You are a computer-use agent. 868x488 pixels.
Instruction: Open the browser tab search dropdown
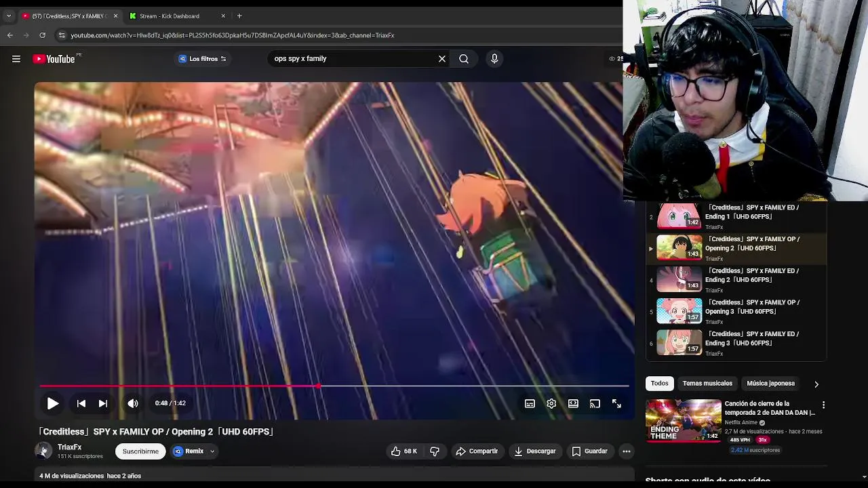click(x=9, y=16)
